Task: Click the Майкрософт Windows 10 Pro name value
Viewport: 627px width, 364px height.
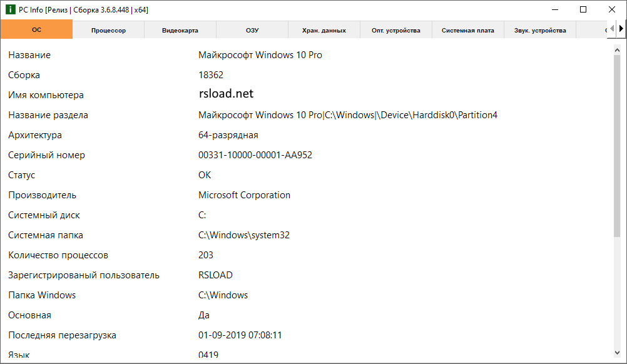Action: pyautogui.click(x=260, y=54)
